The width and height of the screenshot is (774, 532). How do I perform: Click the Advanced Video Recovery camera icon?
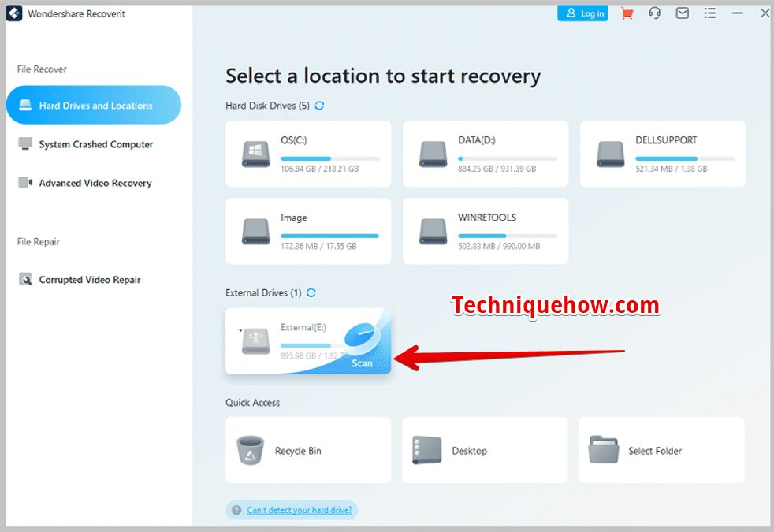(x=26, y=183)
